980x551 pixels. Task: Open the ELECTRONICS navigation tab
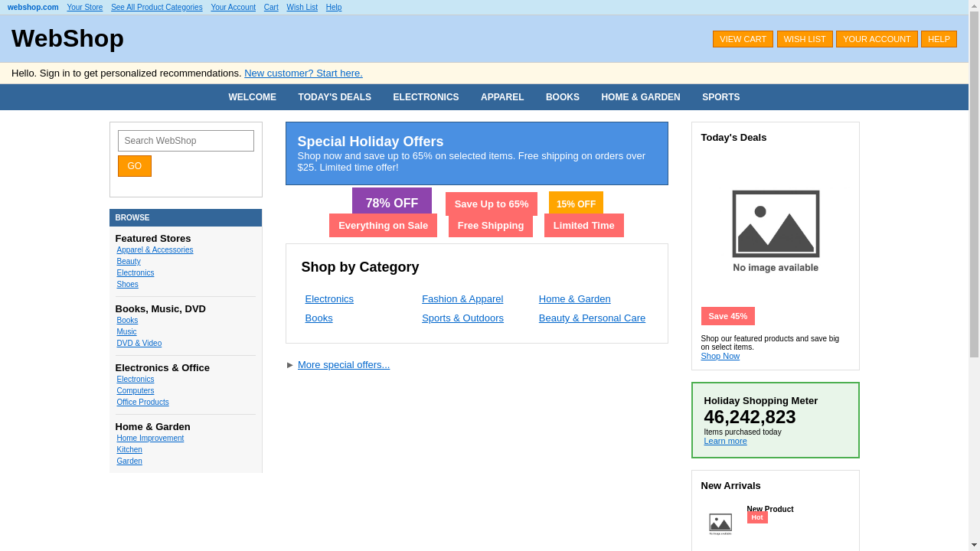tap(426, 96)
